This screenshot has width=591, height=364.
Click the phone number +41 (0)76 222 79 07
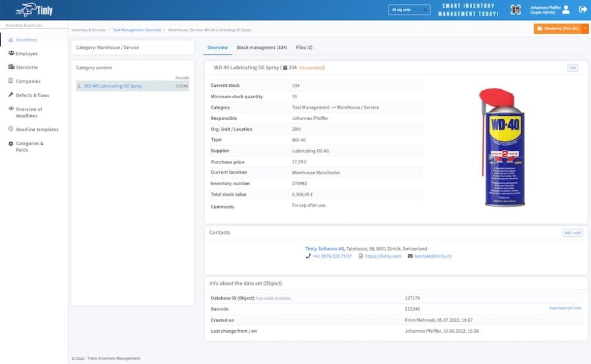(332, 256)
